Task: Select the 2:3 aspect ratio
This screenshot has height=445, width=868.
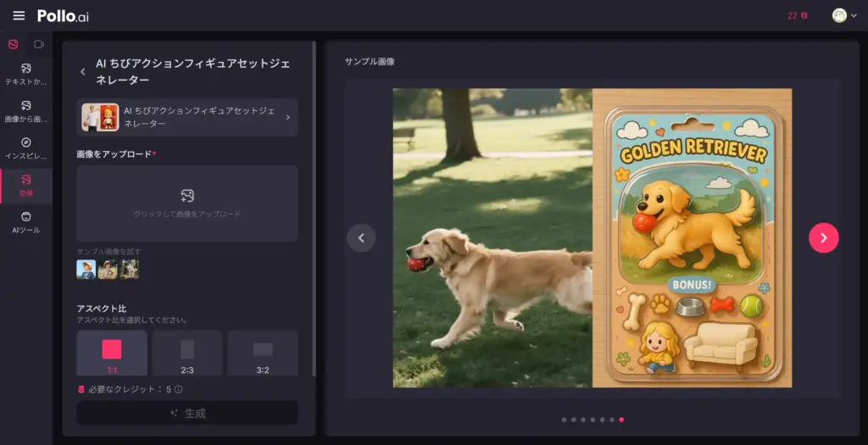Action: [187, 353]
